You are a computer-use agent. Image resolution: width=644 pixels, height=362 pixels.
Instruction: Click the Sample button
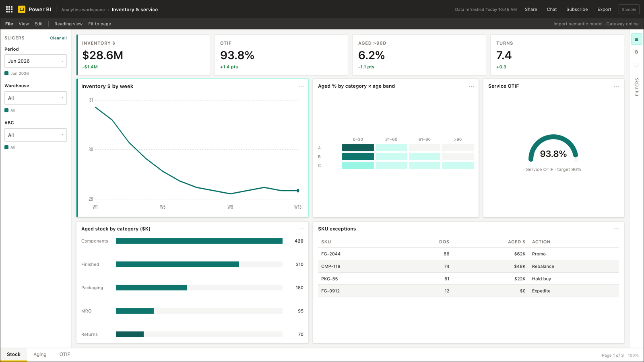pyautogui.click(x=629, y=9)
